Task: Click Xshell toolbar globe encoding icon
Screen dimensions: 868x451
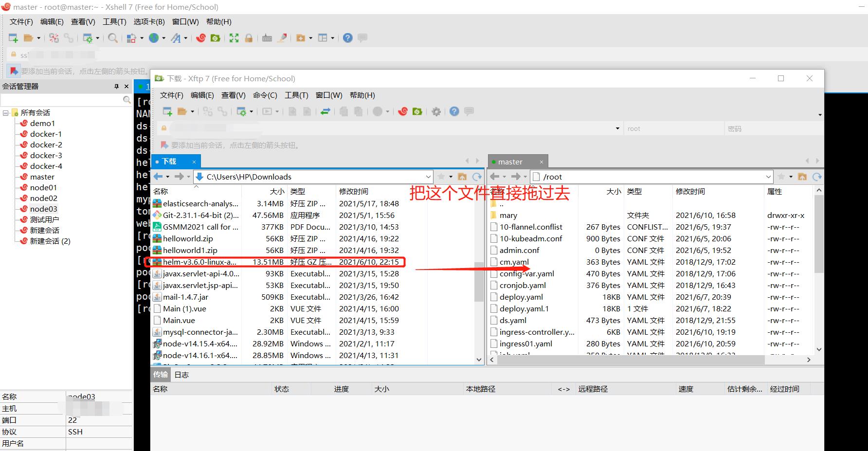Action: pyautogui.click(x=154, y=38)
